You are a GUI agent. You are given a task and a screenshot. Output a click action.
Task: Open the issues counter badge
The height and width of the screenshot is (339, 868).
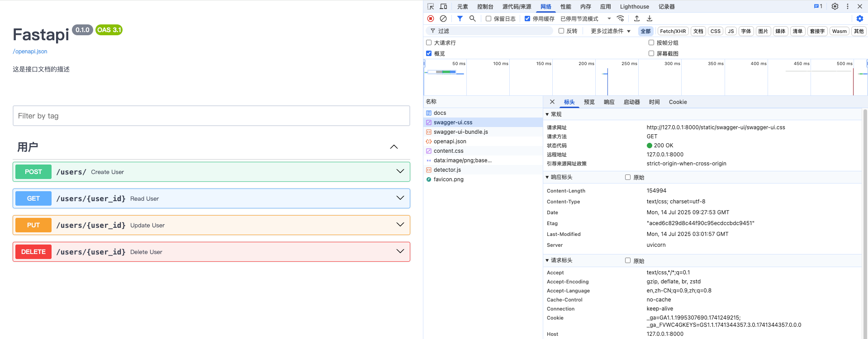[818, 6]
